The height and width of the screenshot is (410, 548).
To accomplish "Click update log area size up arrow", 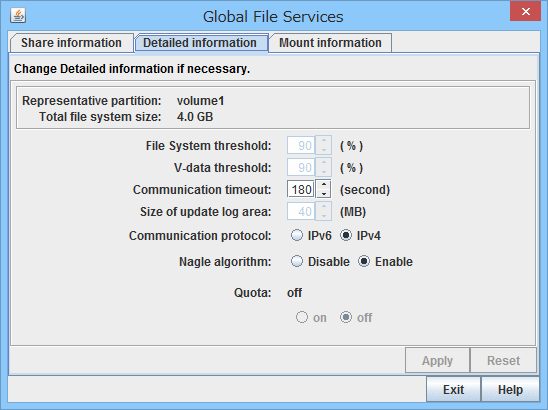I will pos(324,207).
